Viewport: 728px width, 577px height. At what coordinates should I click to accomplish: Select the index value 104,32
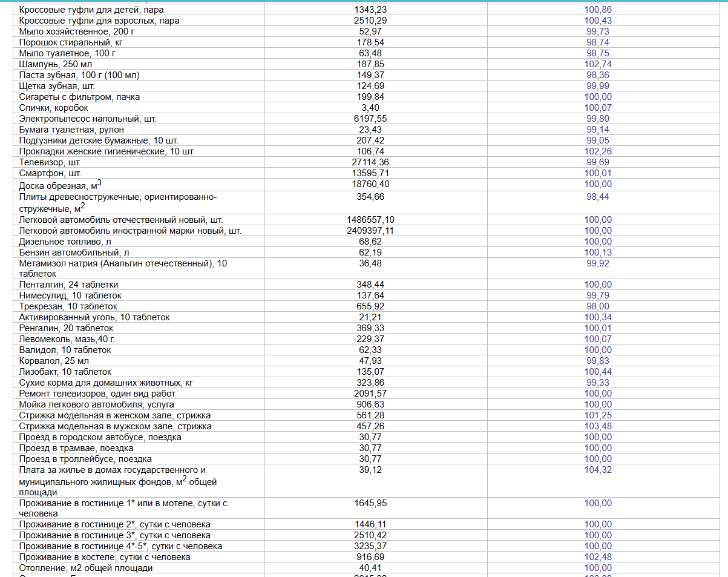pyautogui.click(x=598, y=470)
